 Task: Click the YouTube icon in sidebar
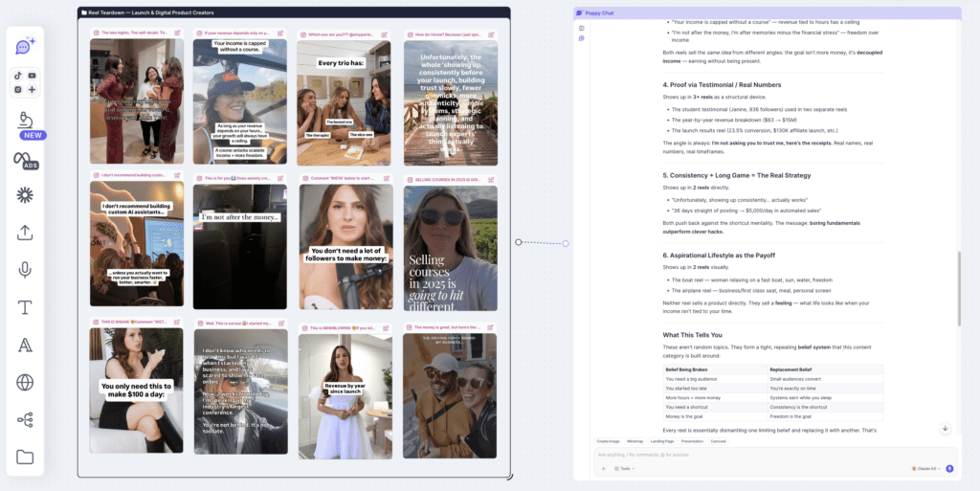tap(32, 76)
